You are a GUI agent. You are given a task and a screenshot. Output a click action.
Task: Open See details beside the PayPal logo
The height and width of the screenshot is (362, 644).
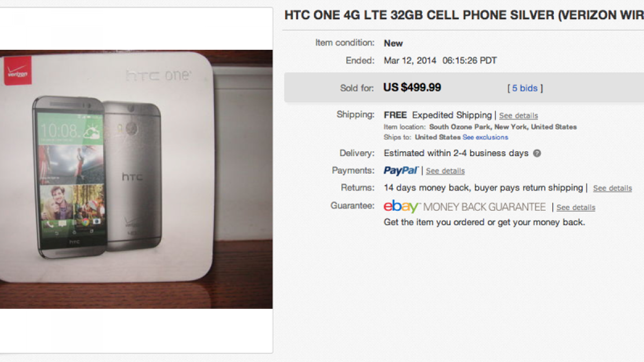[x=445, y=171]
